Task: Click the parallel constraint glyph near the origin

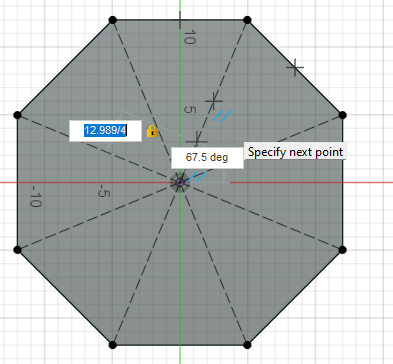Action: click(x=196, y=176)
